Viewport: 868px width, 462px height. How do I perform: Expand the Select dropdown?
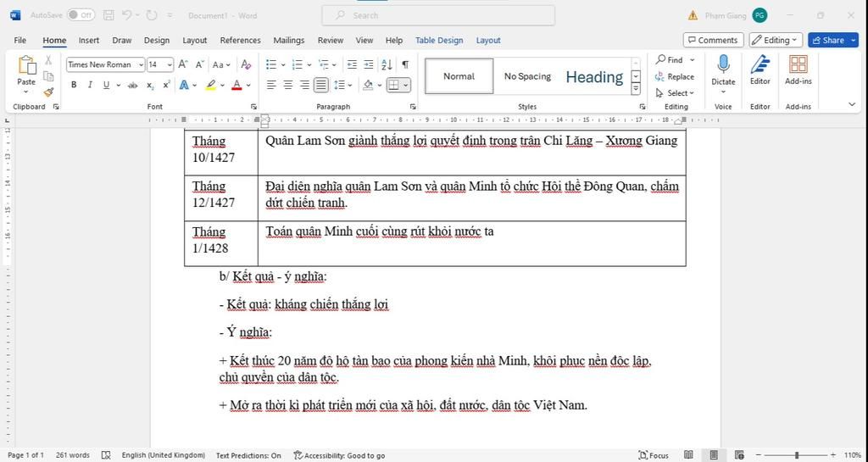(675, 93)
